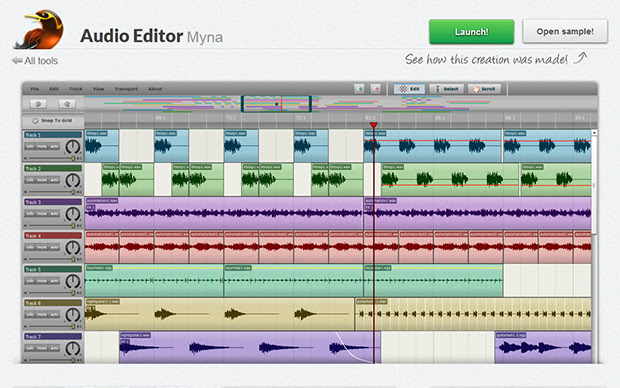Open the View menu
This screenshot has height=388, width=620.
pyautogui.click(x=98, y=89)
